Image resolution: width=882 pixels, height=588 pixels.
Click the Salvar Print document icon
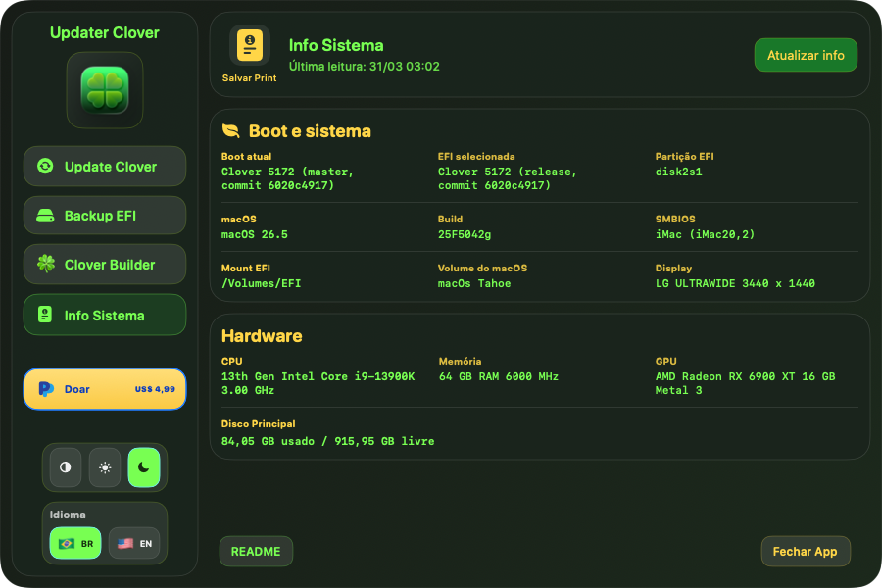[x=250, y=46]
